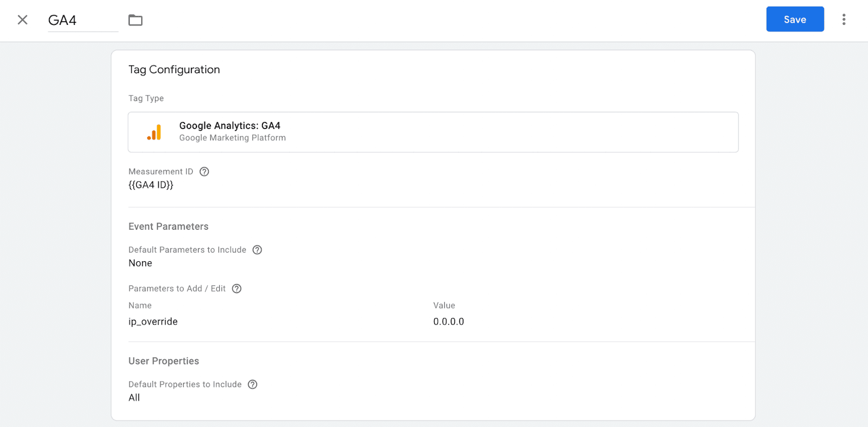
Task: Close the GA4 tag editor
Action: point(22,20)
